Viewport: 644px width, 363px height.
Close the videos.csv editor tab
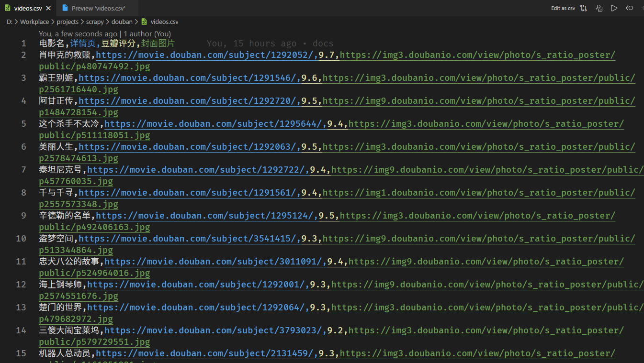[x=48, y=8]
